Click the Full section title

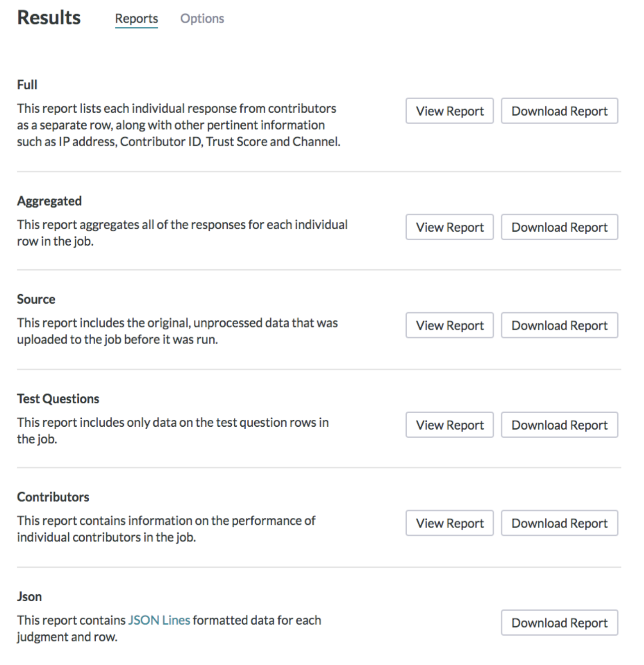[27, 85]
